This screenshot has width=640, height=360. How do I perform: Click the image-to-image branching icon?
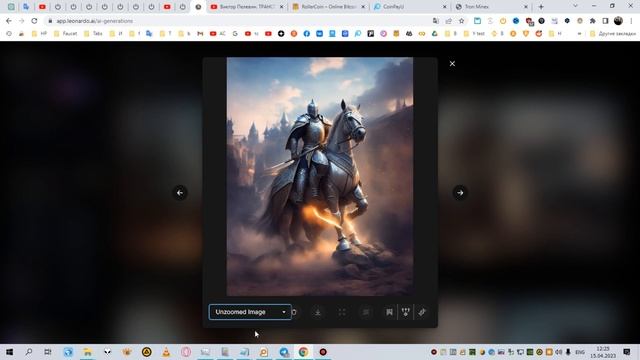pyautogui.click(x=405, y=312)
